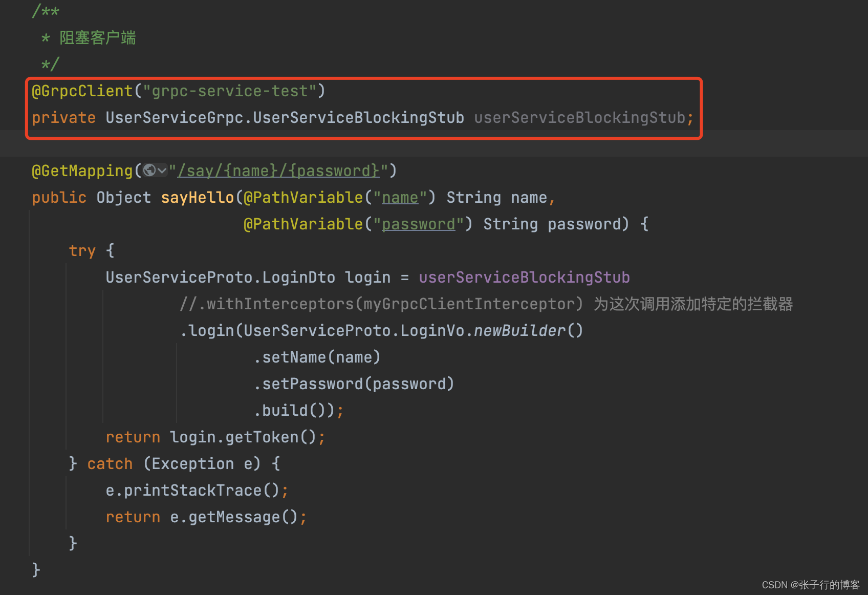Click the catch keyword
868x595 pixels.
click(110, 463)
